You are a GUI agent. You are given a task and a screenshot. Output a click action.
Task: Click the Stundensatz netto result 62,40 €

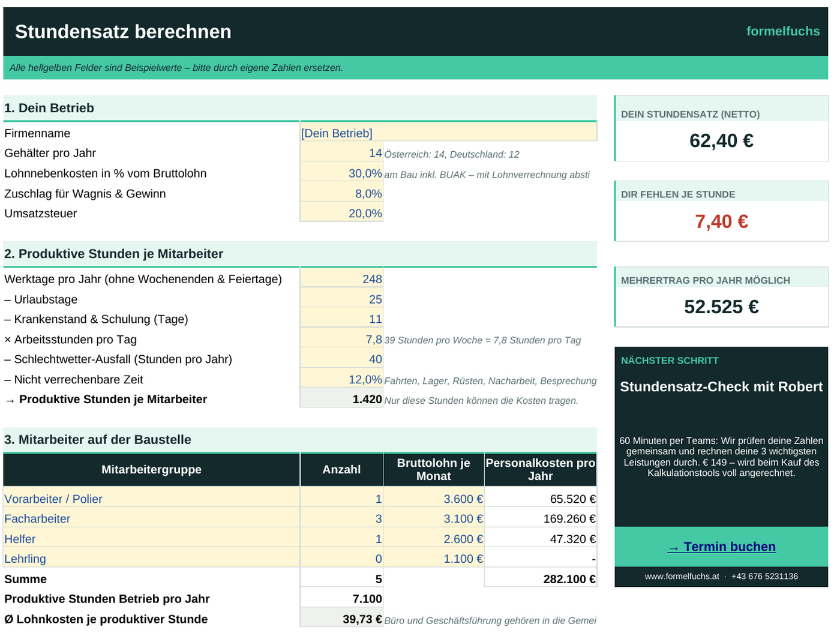click(x=721, y=140)
